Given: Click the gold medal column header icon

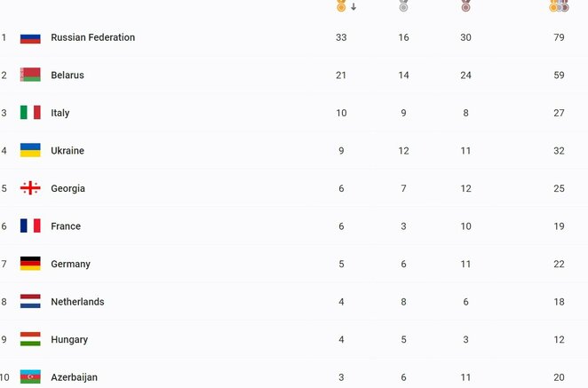Looking at the screenshot, I should (x=341, y=6).
